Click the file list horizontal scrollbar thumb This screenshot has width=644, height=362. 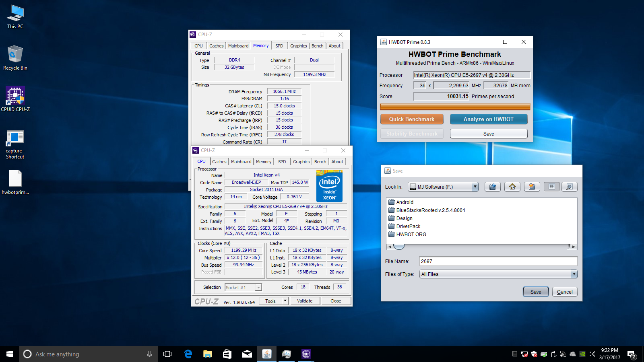pos(399,247)
